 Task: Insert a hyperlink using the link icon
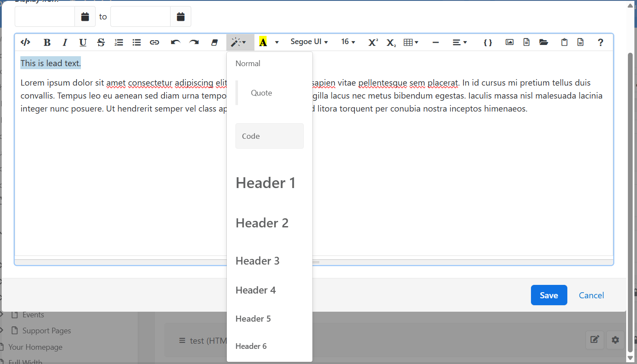click(x=154, y=42)
